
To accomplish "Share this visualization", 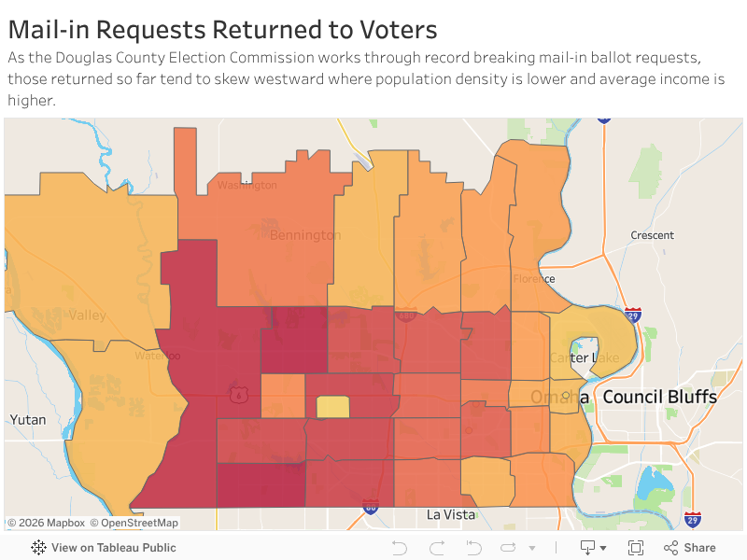I will pyautogui.click(x=689, y=548).
